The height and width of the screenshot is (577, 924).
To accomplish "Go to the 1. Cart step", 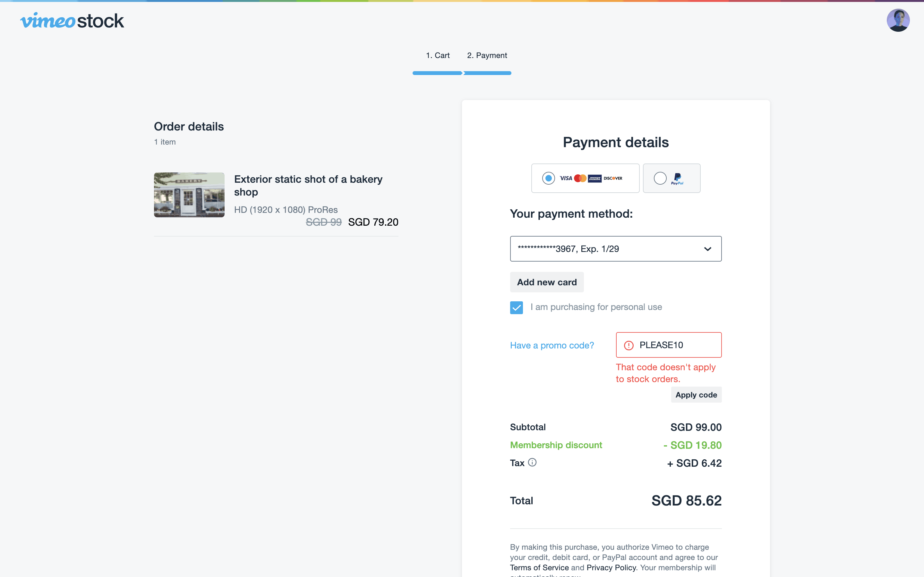I will (x=438, y=55).
